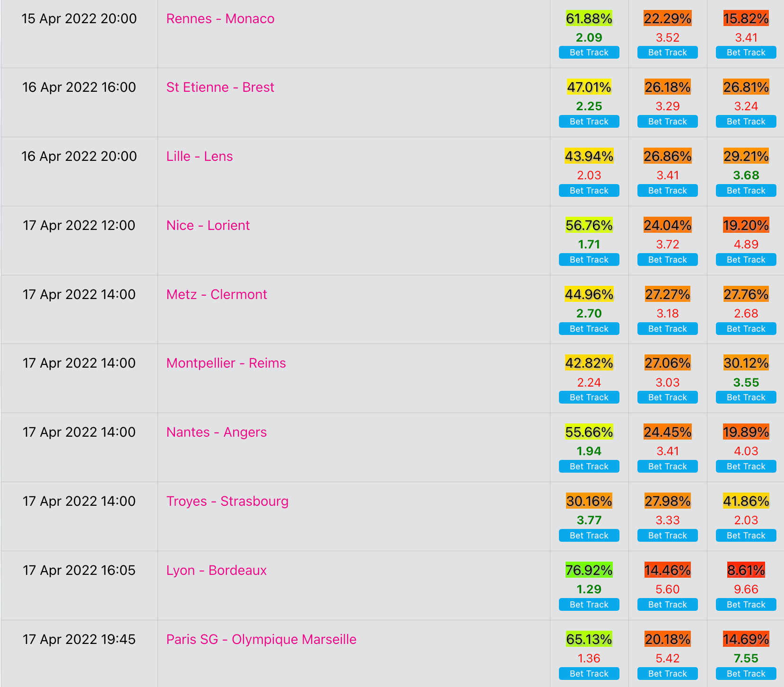Click Bet Track under 3.52 draw odds, Rennes - Monaco
Screen dimensions: 784x687
pos(668,53)
